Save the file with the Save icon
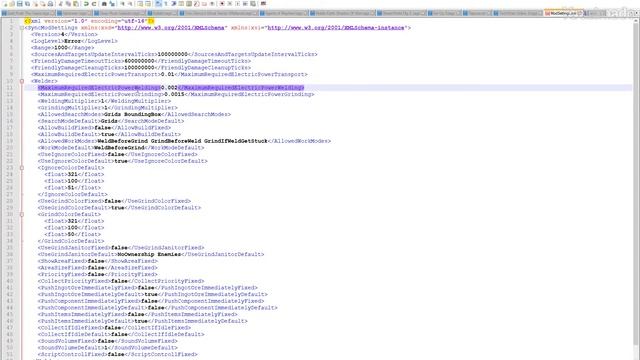This screenshot has height=360, width=640. 20,4
